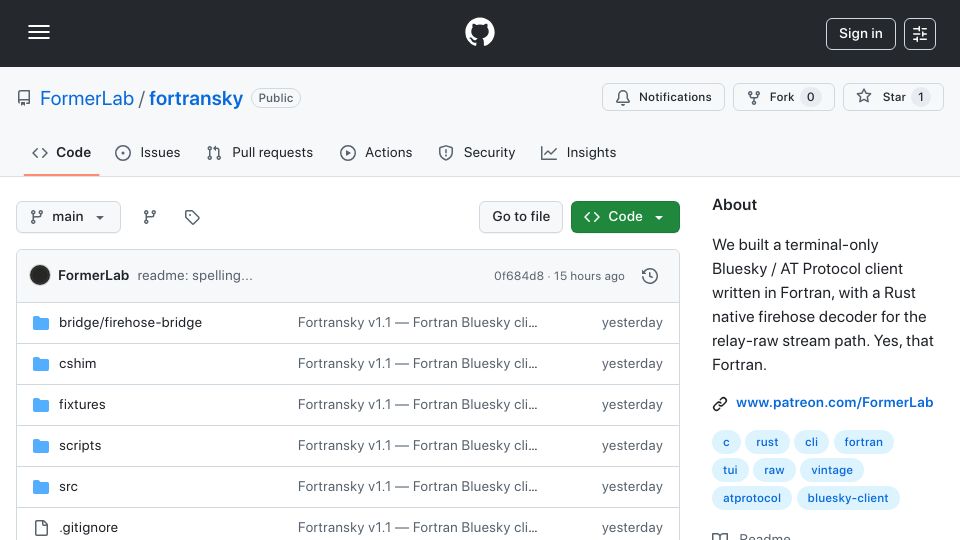Select the 'atprotocol' topic tag
The width and height of the screenshot is (960, 540).
click(752, 498)
